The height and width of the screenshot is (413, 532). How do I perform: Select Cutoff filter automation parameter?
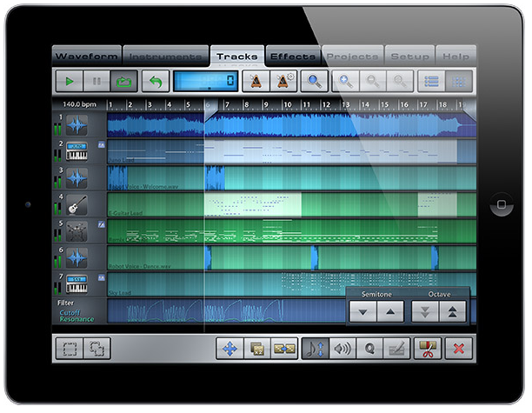(70, 312)
